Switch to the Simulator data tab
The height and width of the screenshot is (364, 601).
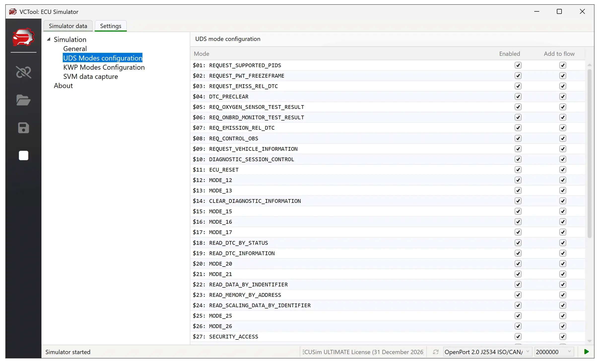[68, 26]
